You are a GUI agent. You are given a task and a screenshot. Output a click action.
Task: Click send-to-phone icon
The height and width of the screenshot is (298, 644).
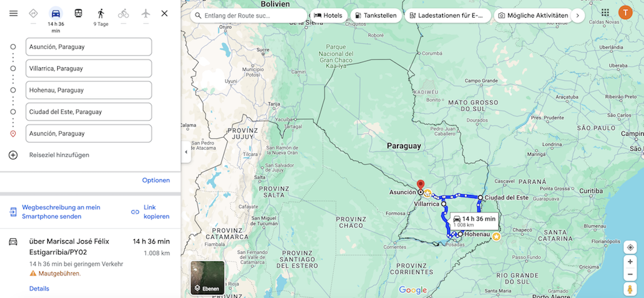13,212
